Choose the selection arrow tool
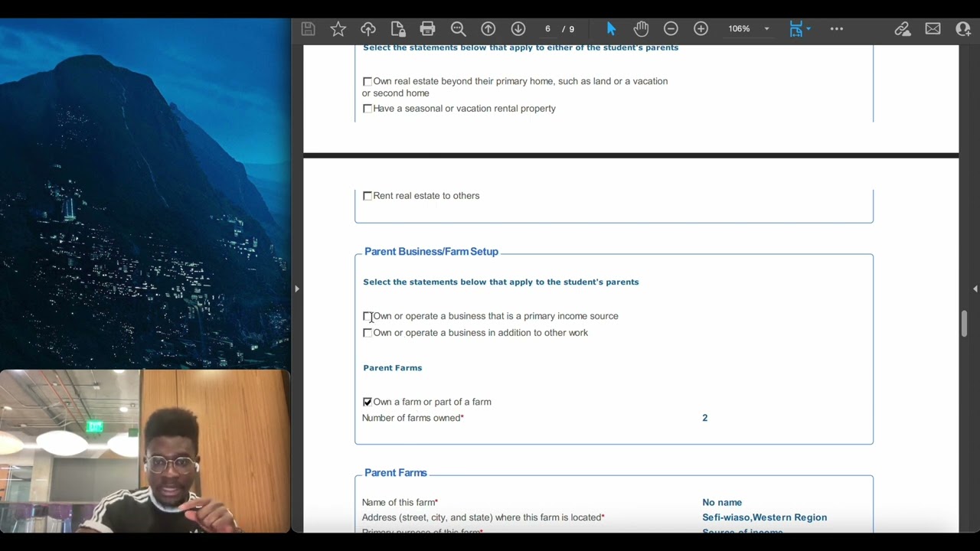This screenshot has width=980, height=551. coord(611,29)
